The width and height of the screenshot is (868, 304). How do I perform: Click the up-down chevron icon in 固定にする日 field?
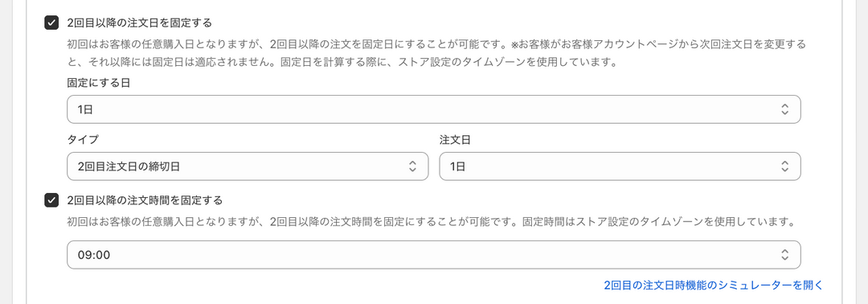(x=784, y=109)
